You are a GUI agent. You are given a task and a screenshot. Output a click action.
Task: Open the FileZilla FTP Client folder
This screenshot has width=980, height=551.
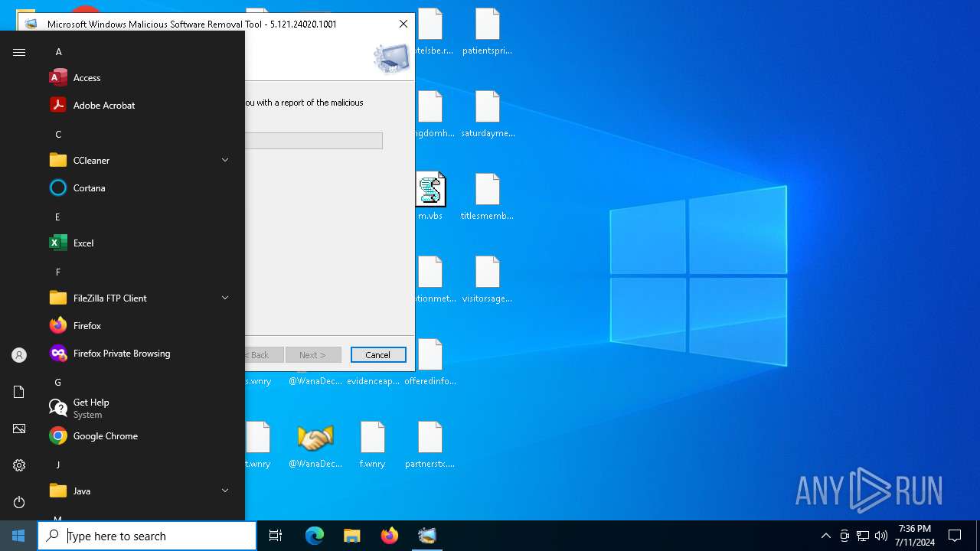click(141, 298)
